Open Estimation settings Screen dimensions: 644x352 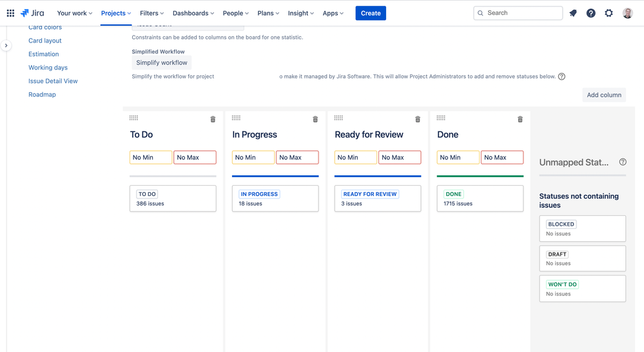tap(44, 54)
